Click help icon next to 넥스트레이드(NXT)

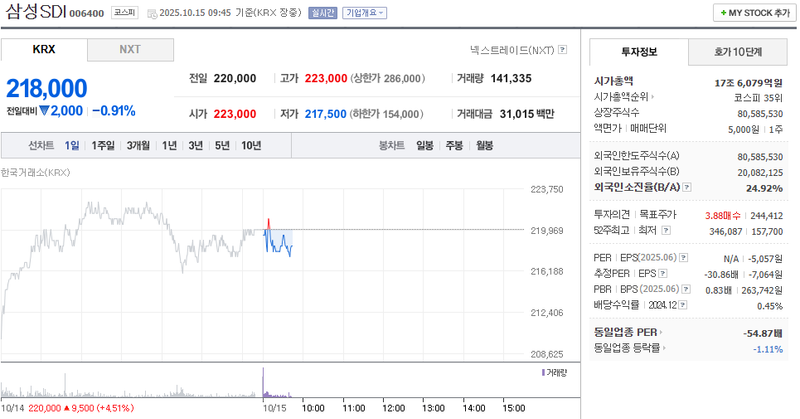(563, 49)
